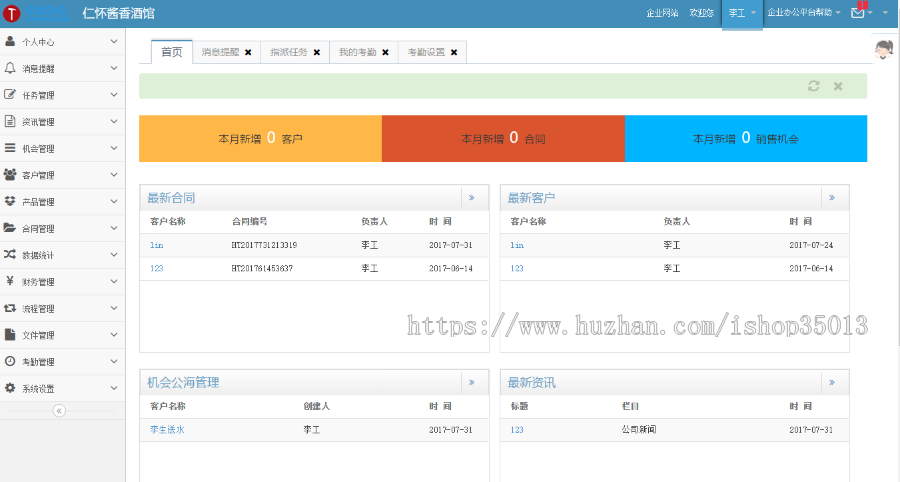
Task: Collapse the sidebar with double-arrow button
Action: click(x=59, y=411)
